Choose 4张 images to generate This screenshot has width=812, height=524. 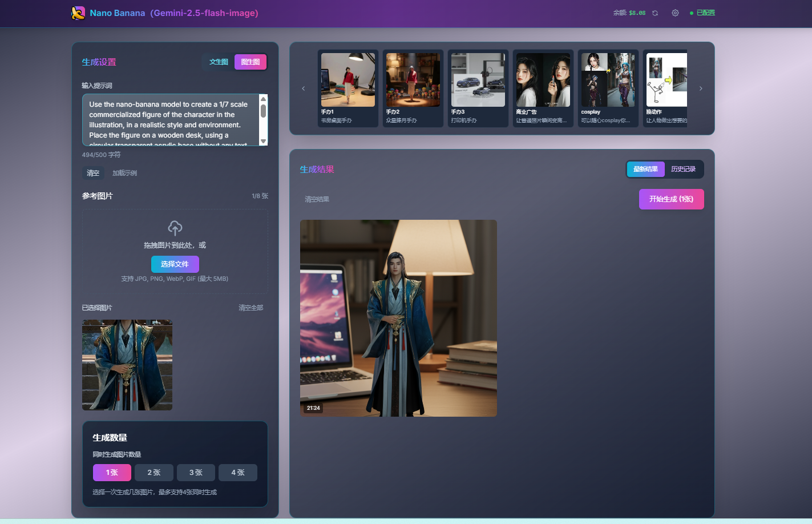pyautogui.click(x=237, y=473)
